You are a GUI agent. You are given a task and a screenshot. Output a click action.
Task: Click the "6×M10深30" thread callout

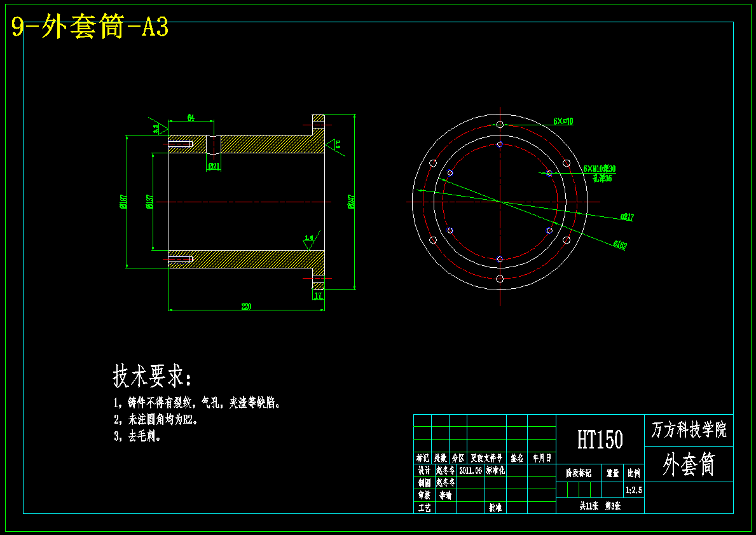coord(600,169)
